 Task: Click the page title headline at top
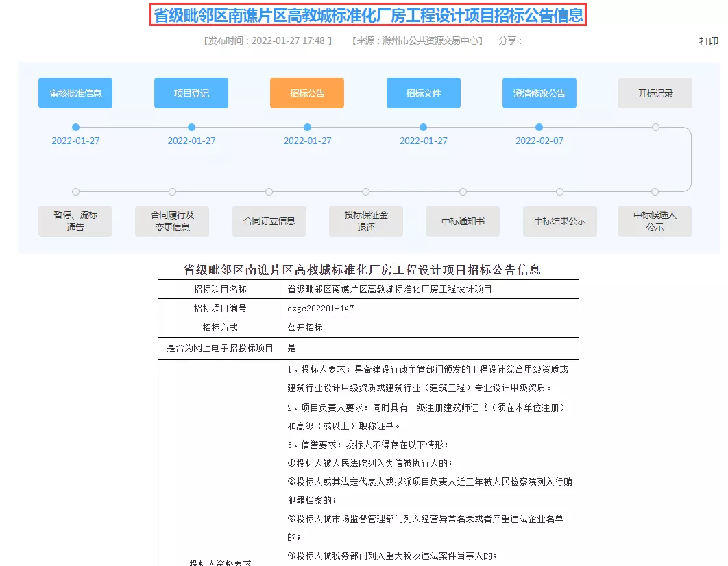click(368, 15)
